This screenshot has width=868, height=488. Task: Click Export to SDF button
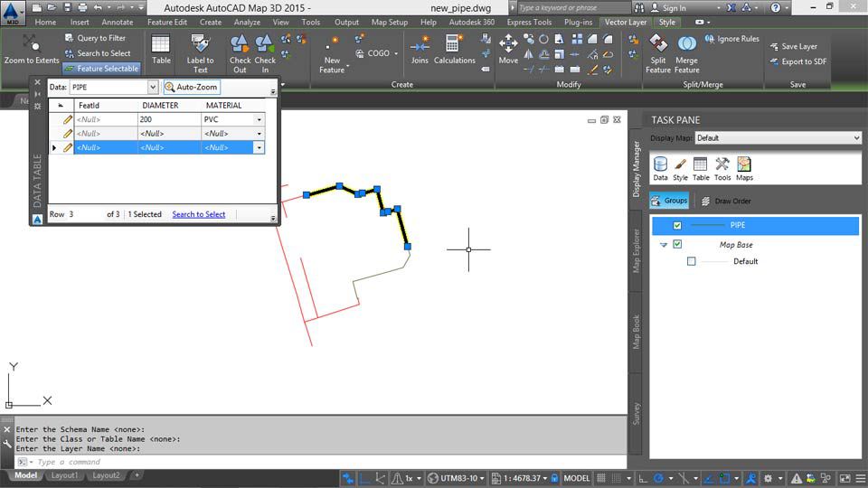797,61
